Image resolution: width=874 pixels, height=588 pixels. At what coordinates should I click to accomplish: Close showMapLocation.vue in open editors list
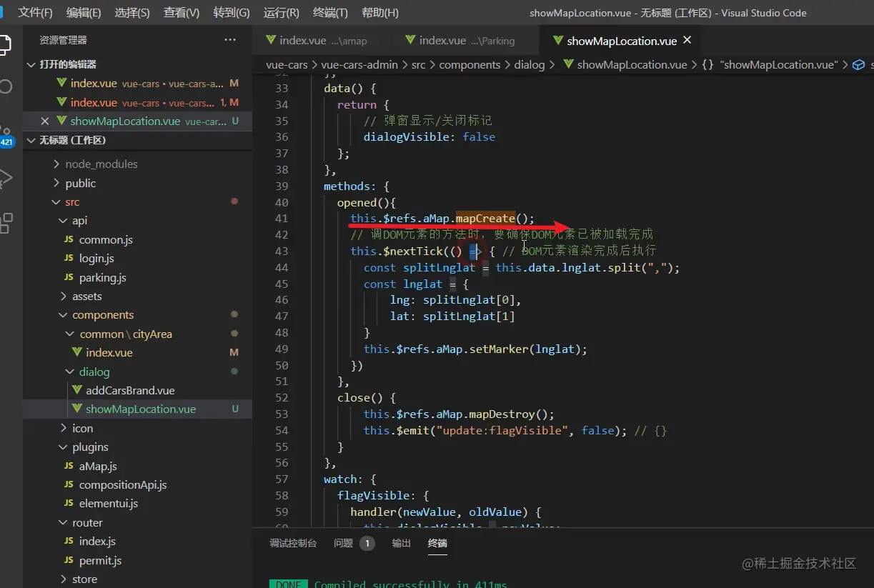click(45, 121)
